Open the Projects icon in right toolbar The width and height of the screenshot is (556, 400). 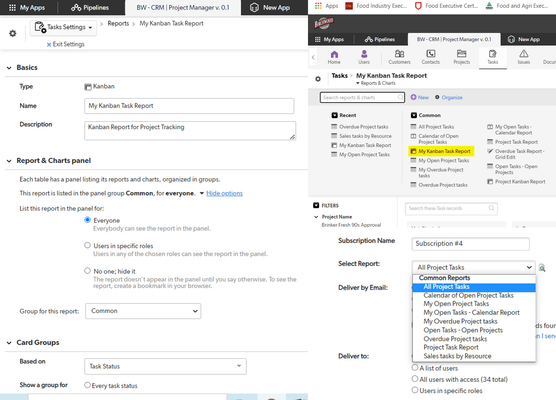461,54
